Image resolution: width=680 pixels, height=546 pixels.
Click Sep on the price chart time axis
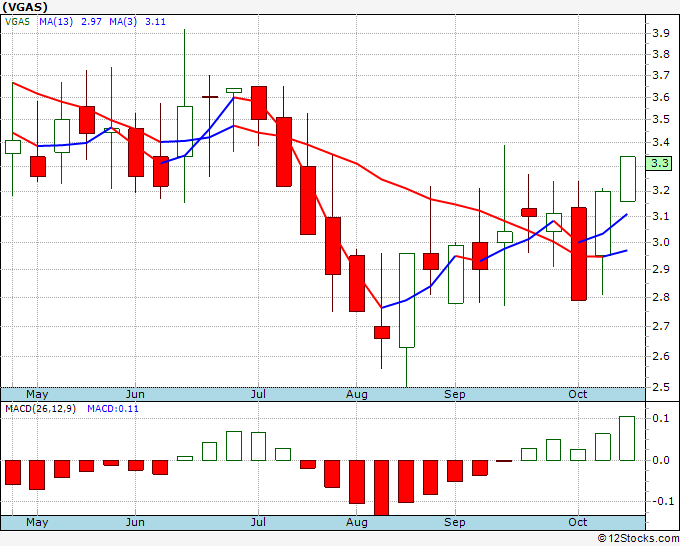click(454, 395)
